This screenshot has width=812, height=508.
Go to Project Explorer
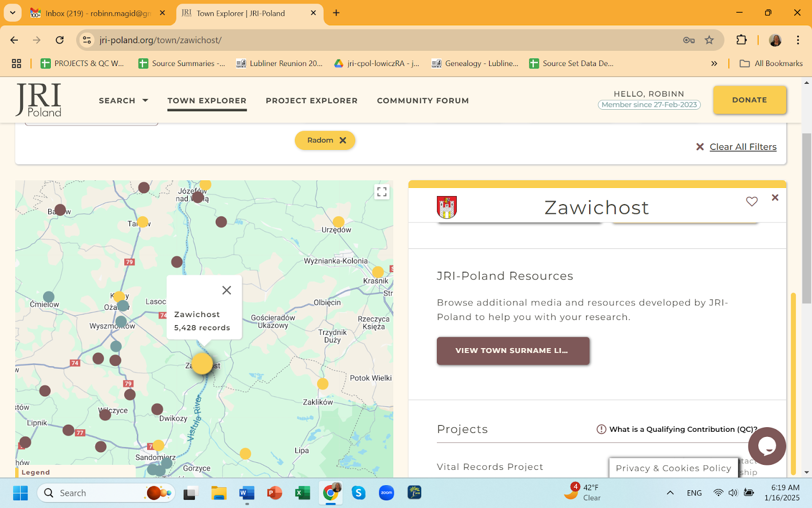[x=312, y=101]
